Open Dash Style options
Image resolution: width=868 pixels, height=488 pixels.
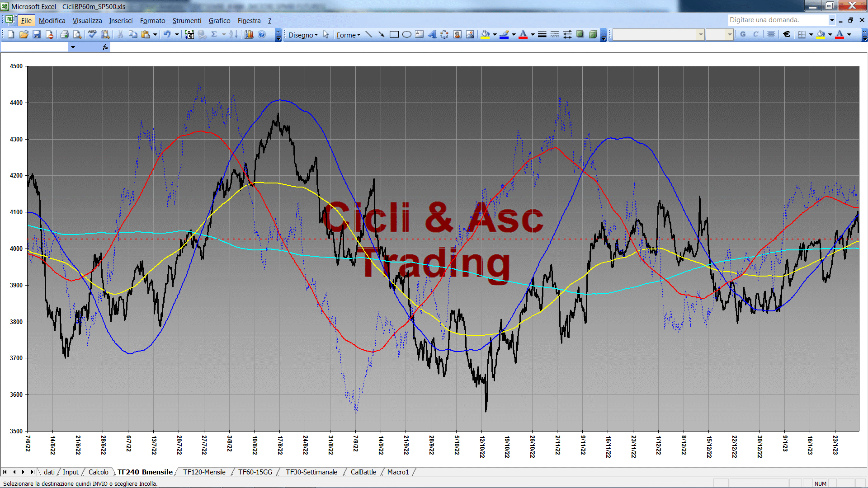tap(555, 34)
